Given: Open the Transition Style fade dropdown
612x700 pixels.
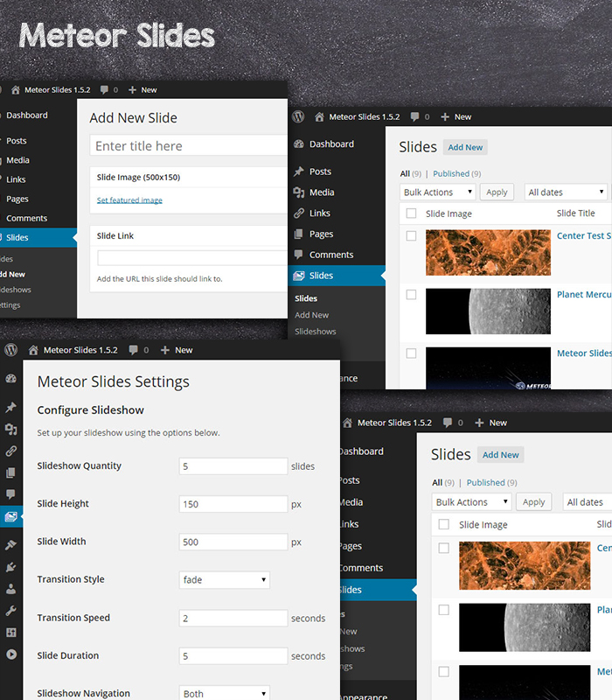Looking at the screenshot, I should click(225, 580).
